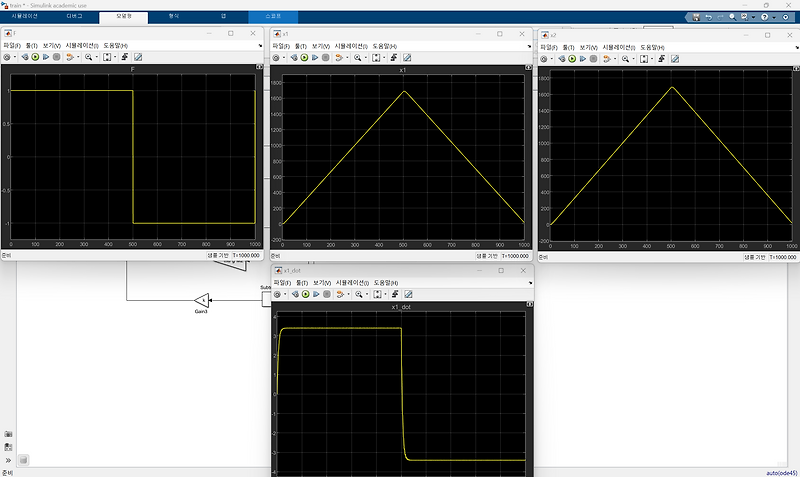Expand scale axes dropdown arrow in F scope
This screenshot has width=800, height=477.
point(115,57)
